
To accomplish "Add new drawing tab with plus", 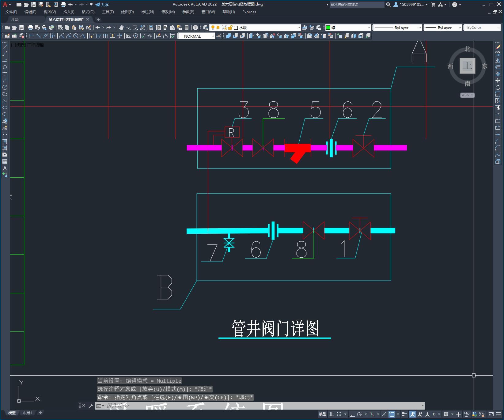I will [98, 19].
